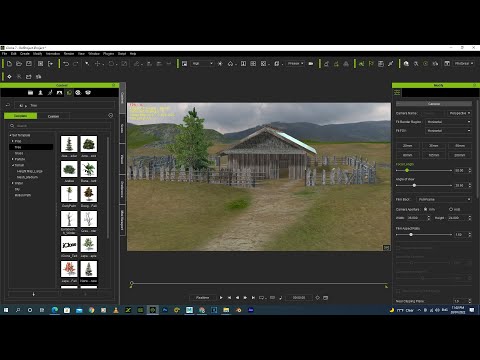
Task: Click the Angle of View slider handle
Action: coord(414,185)
